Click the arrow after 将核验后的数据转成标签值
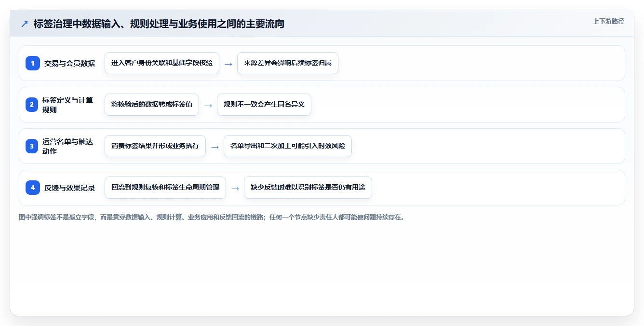This screenshot has height=326, width=644. (x=208, y=105)
